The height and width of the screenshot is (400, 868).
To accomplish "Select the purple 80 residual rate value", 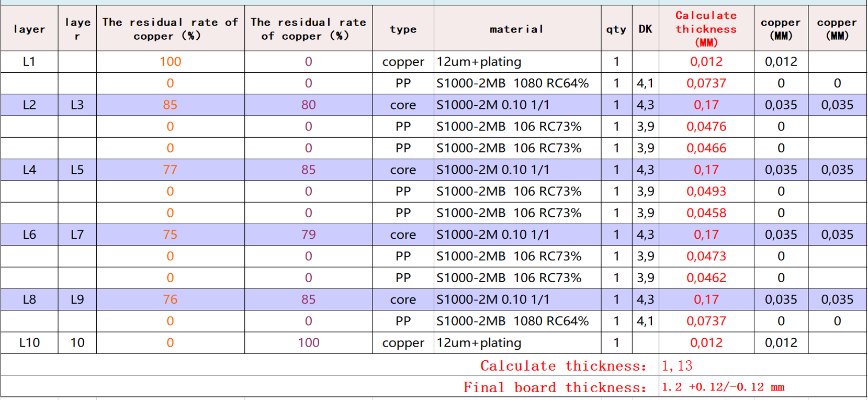I will (309, 105).
